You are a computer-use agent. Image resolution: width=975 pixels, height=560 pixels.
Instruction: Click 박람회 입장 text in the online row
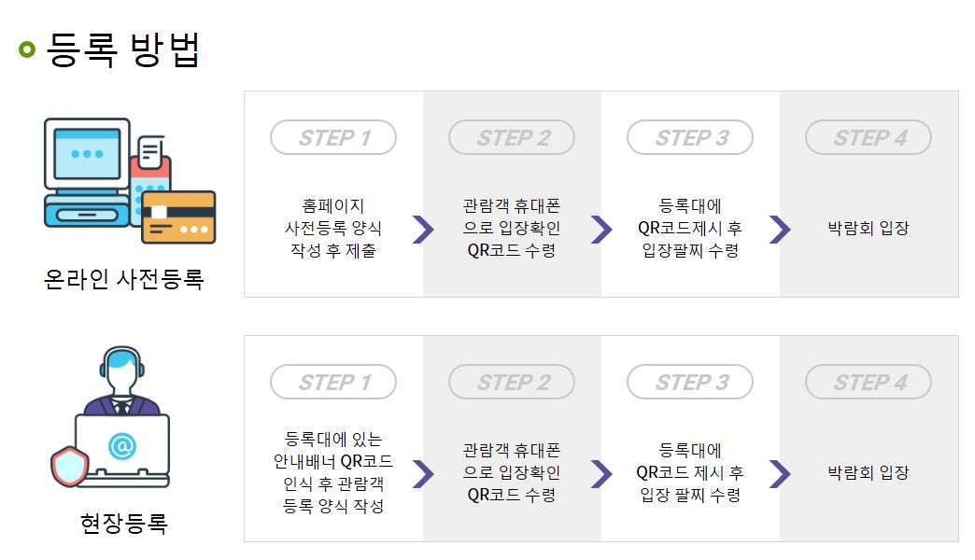pos(869,229)
